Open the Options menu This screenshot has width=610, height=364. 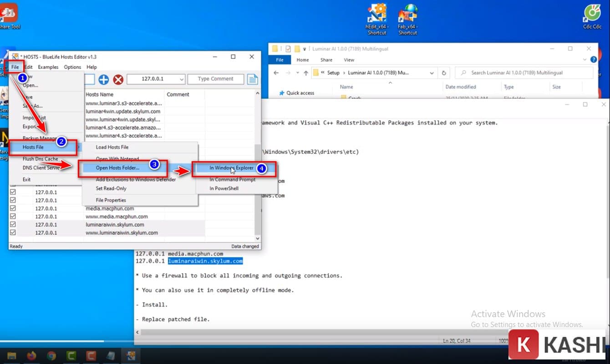[72, 67]
